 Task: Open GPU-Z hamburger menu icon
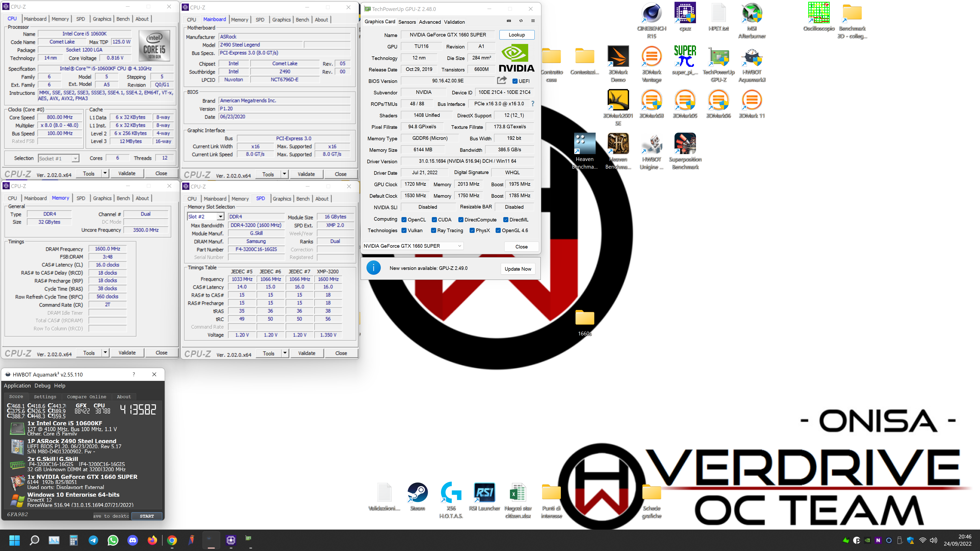tap(533, 21)
